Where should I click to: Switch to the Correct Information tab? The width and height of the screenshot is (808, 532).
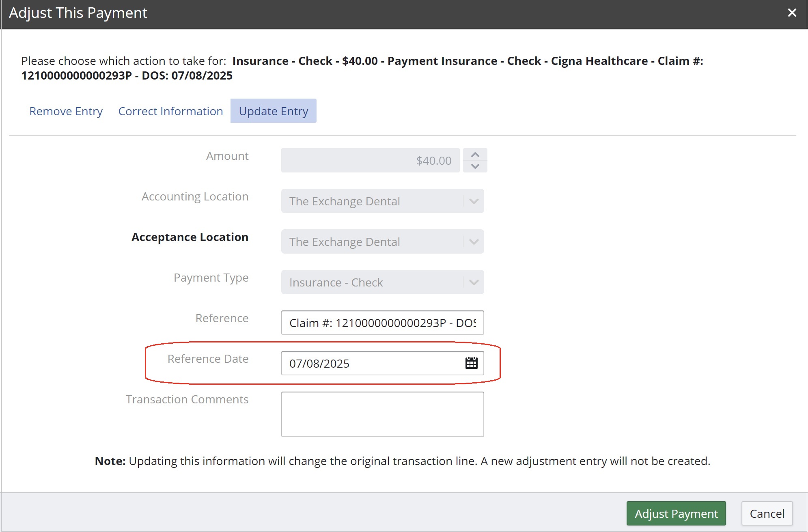[170, 111]
